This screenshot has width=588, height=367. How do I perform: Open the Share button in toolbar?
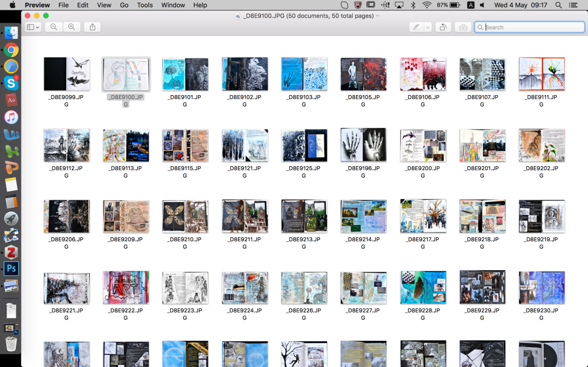[x=92, y=27]
